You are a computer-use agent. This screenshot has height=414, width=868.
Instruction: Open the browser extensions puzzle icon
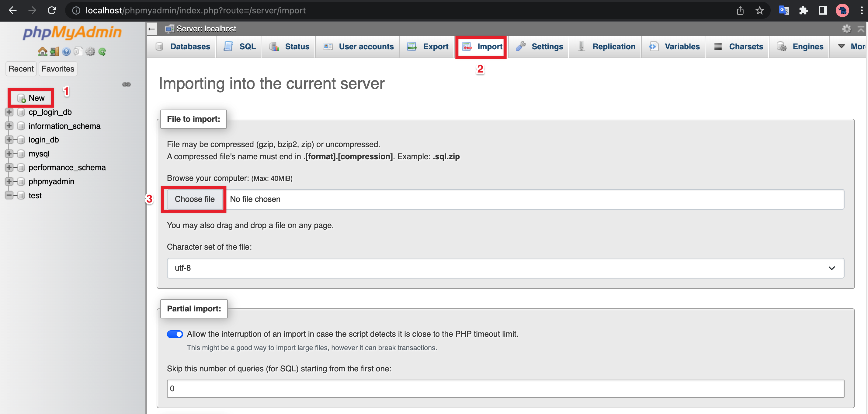803,10
